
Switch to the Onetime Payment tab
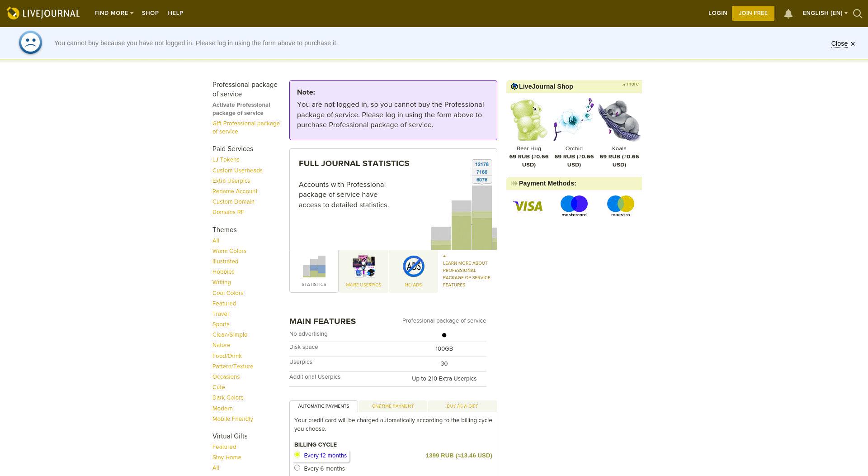392,406
